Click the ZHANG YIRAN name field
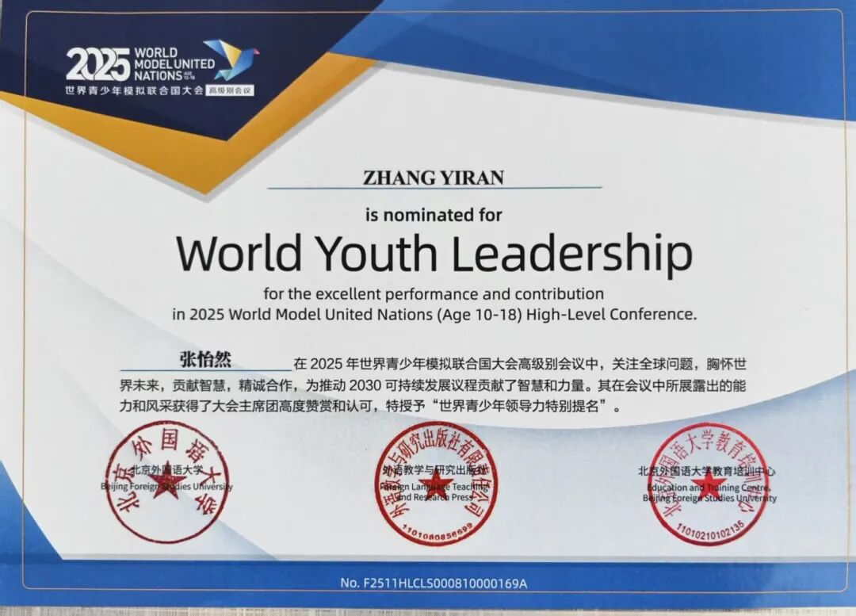The width and height of the screenshot is (856, 616). (434, 178)
